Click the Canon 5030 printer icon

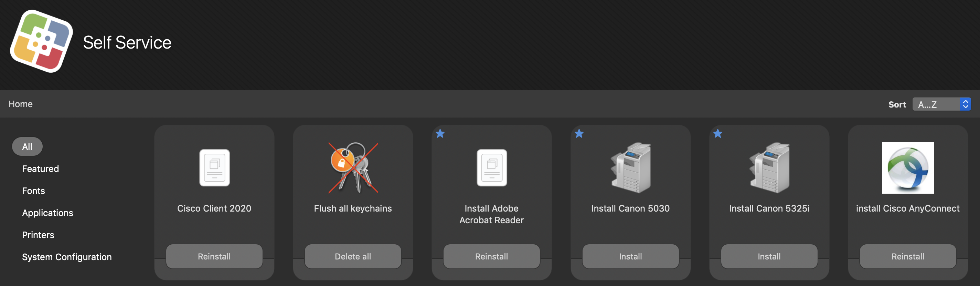click(x=630, y=167)
